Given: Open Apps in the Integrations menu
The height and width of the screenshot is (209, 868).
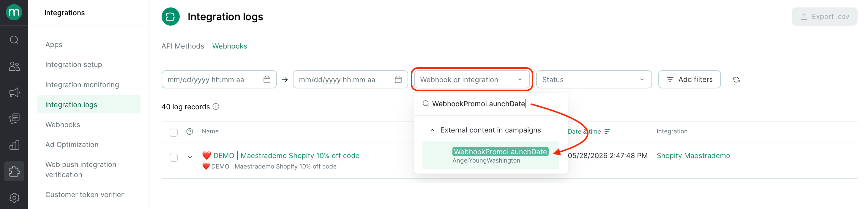Looking at the screenshot, I should coord(53,45).
